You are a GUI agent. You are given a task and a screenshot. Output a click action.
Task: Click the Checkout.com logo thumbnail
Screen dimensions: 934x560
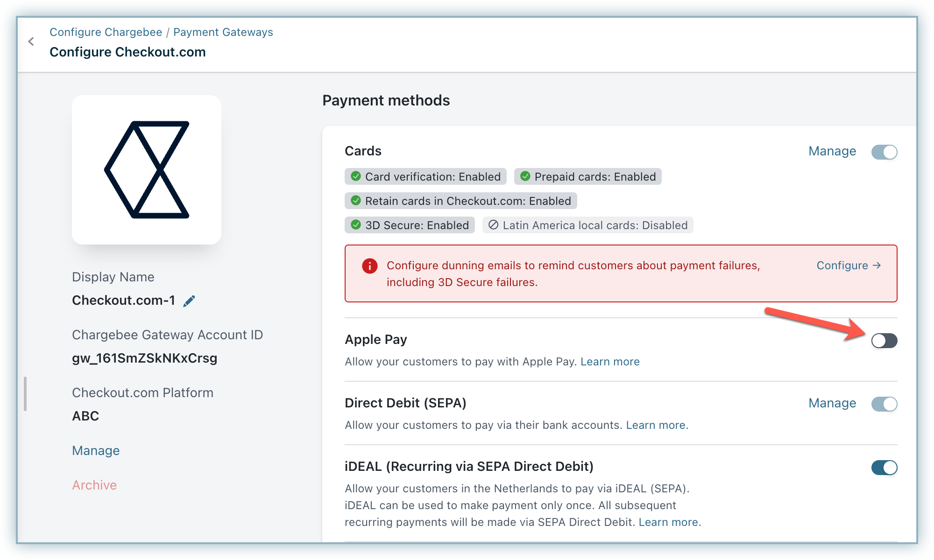click(147, 170)
